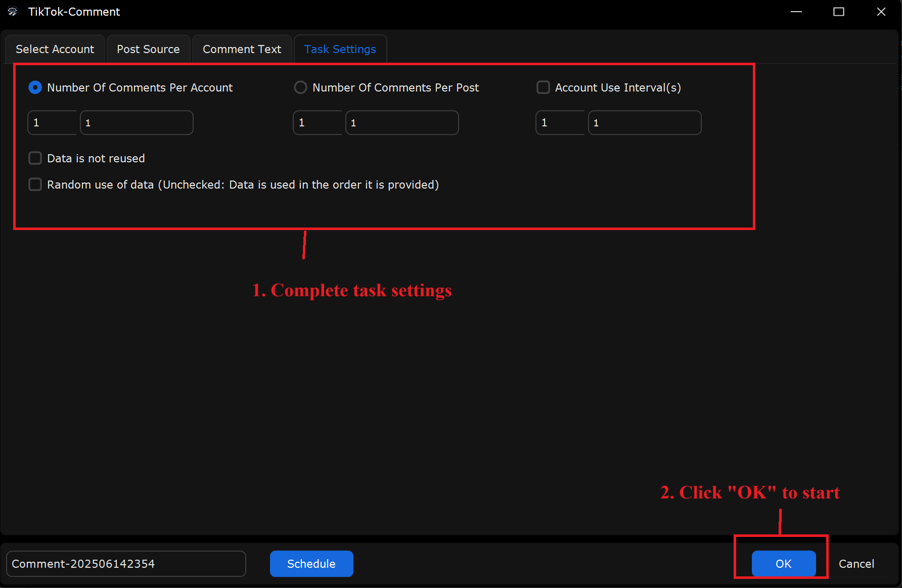Minimize the TikTok-Comment window
Screen dimensions: 902x588
[796, 12]
